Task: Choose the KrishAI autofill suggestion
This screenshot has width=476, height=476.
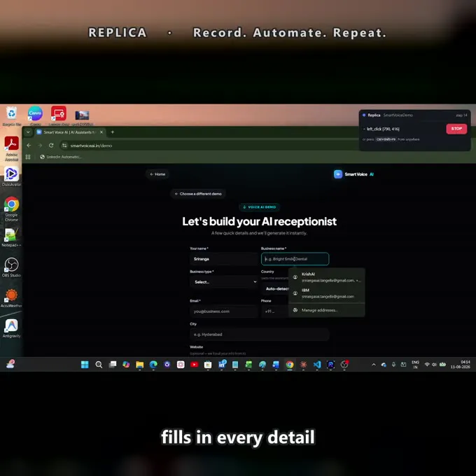Action: click(327, 277)
